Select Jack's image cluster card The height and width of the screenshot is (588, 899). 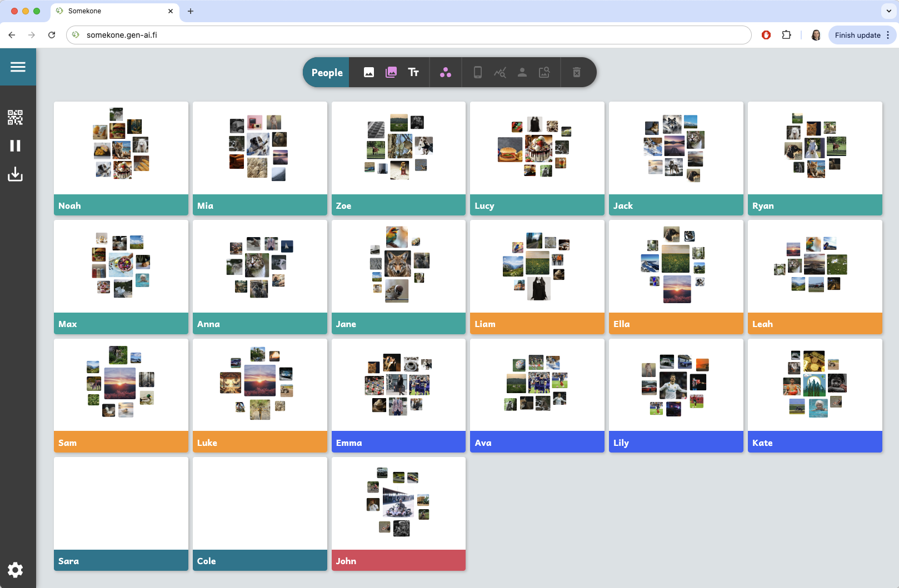676,158
